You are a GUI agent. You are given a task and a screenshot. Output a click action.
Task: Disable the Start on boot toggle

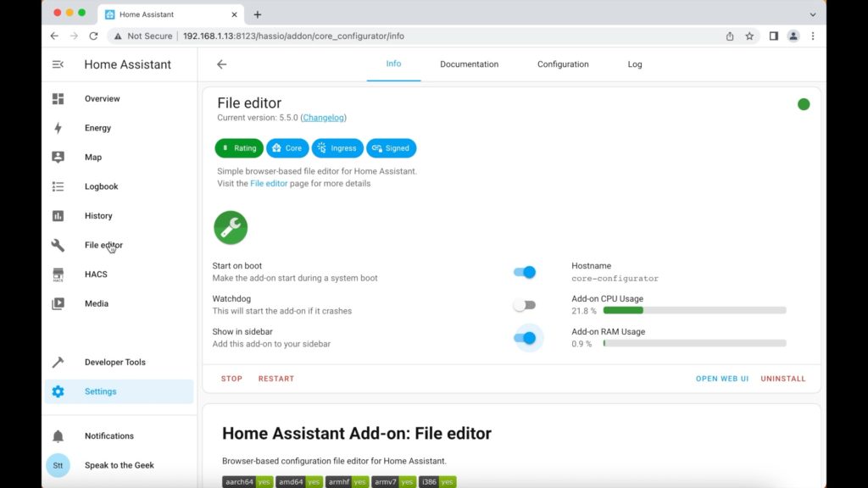pyautogui.click(x=524, y=272)
